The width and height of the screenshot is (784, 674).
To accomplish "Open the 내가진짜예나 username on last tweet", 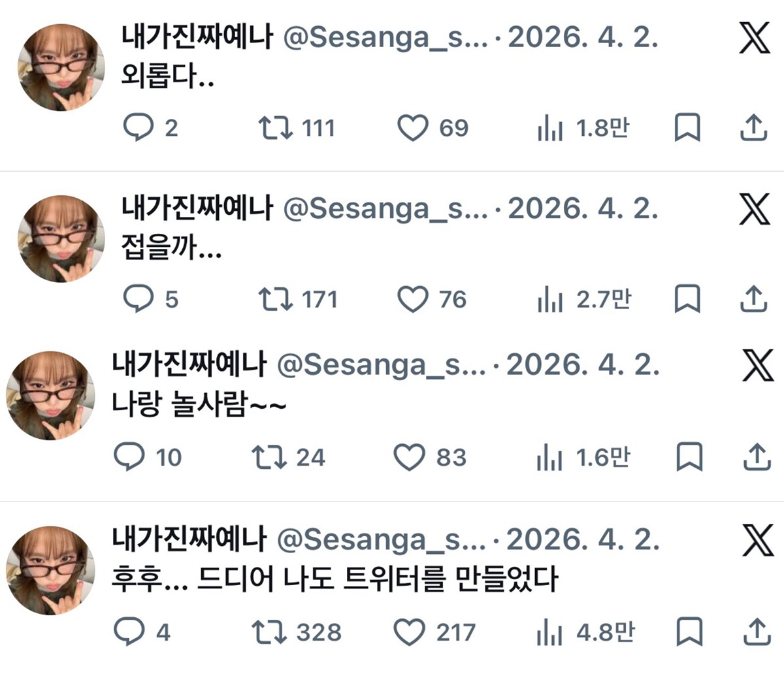I will click(x=189, y=539).
